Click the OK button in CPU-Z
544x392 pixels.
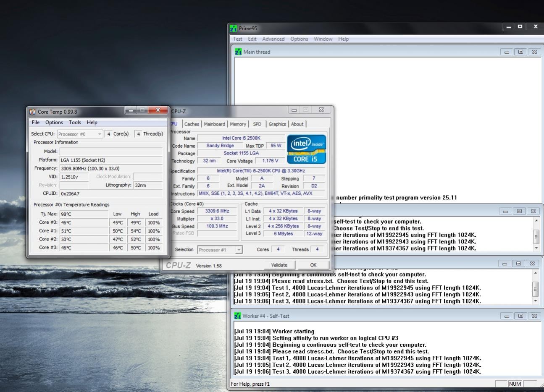pyautogui.click(x=313, y=265)
